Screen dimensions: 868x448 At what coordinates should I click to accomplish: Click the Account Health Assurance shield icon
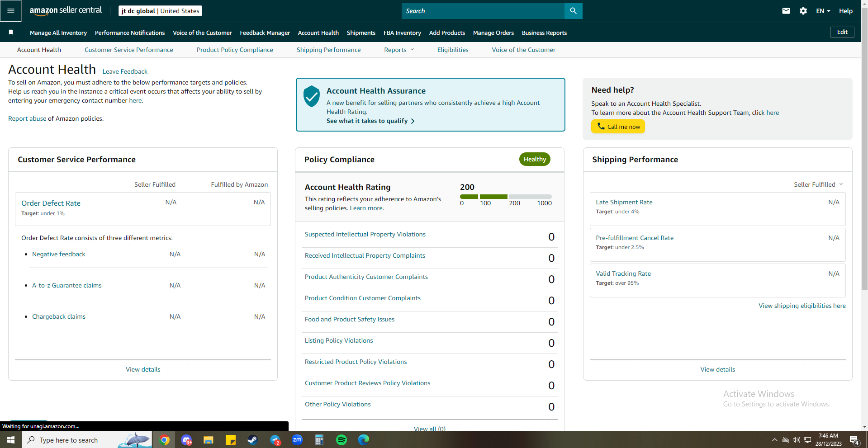tap(312, 96)
